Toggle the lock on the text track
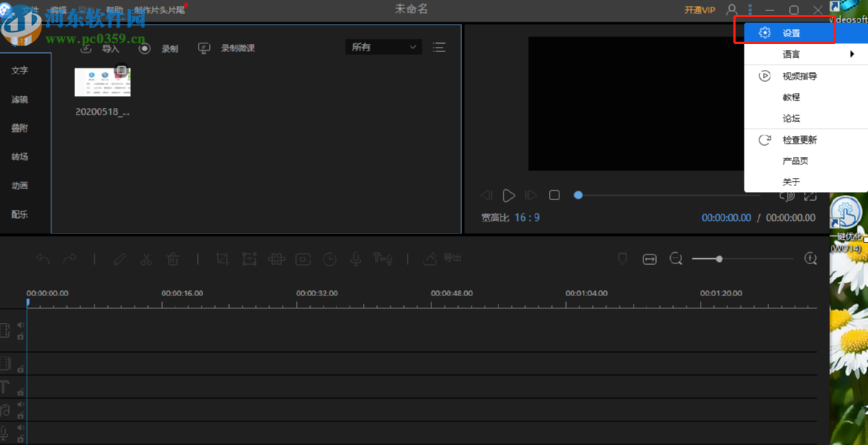The width and height of the screenshot is (868, 445). coord(21,391)
